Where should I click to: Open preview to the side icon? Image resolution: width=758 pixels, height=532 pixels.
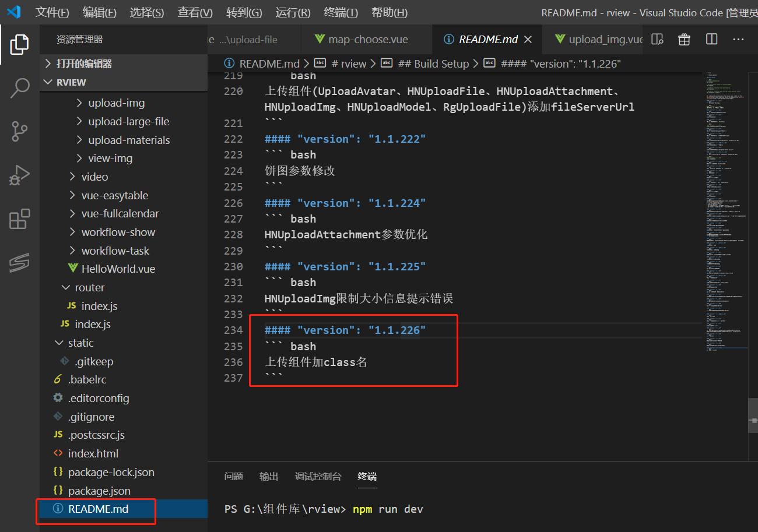(x=657, y=39)
